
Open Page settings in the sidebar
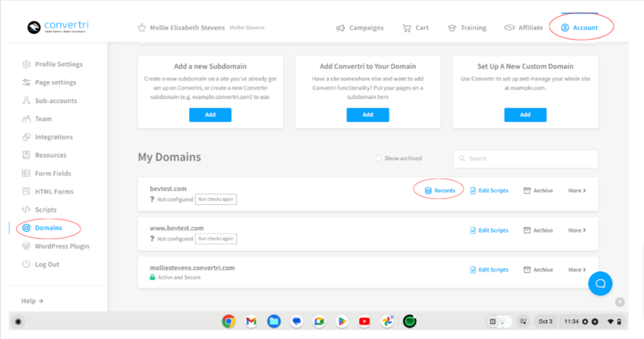pos(49,82)
